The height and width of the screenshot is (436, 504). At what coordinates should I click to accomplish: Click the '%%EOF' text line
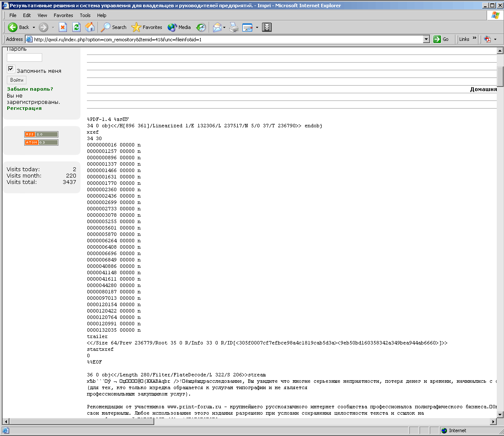tap(94, 362)
